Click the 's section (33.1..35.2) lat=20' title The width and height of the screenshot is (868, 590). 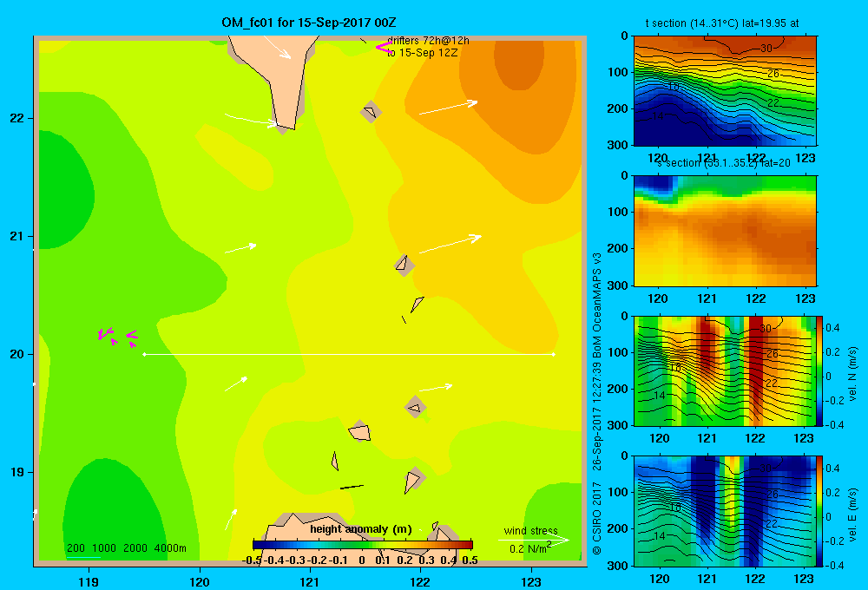[x=723, y=163]
